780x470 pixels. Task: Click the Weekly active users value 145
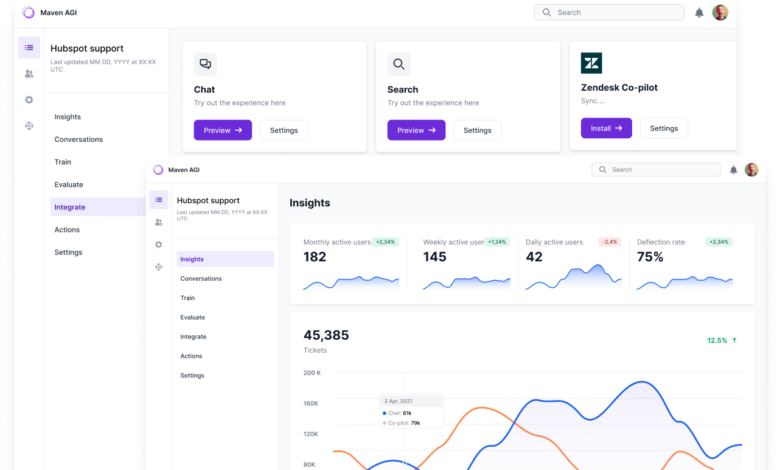pyautogui.click(x=435, y=257)
